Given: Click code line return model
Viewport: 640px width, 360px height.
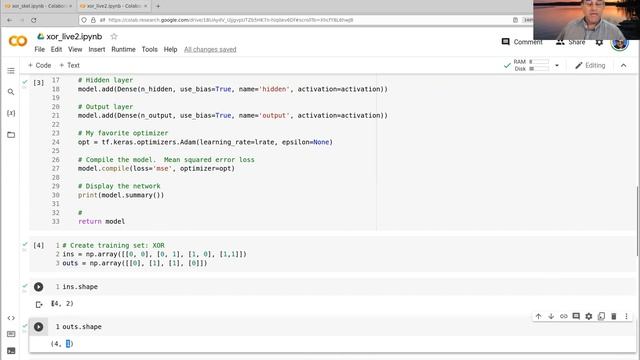Looking at the screenshot, I should [101, 222].
